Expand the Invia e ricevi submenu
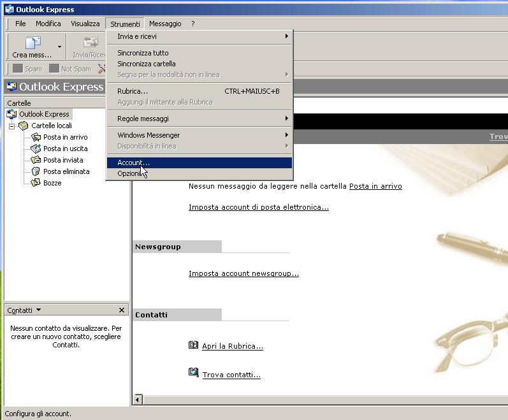 (x=199, y=36)
